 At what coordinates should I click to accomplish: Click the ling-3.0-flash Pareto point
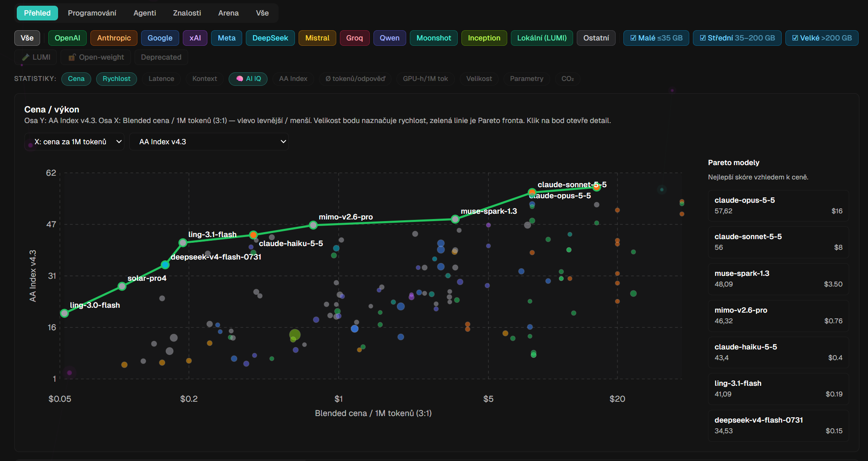coord(64,313)
